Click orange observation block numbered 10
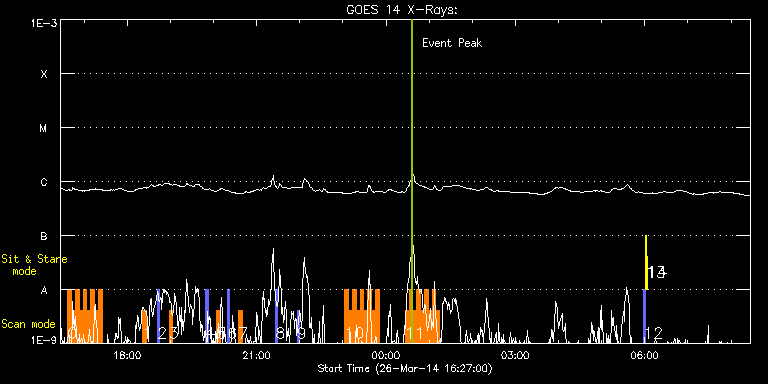 click(362, 316)
